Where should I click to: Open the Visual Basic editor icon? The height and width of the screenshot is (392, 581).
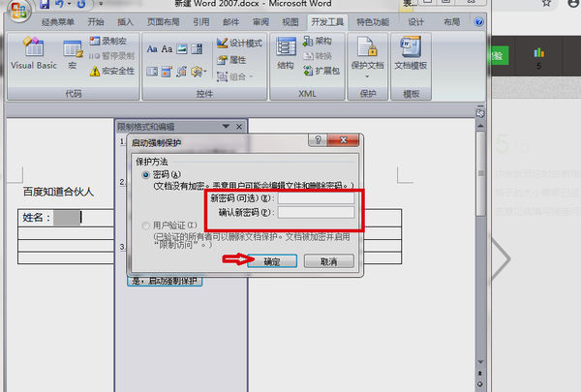(x=34, y=46)
